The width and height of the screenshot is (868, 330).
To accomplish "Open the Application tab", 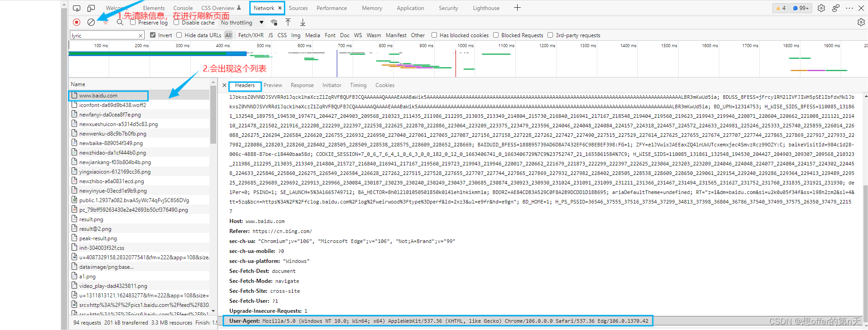I will [x=410, y=8].
